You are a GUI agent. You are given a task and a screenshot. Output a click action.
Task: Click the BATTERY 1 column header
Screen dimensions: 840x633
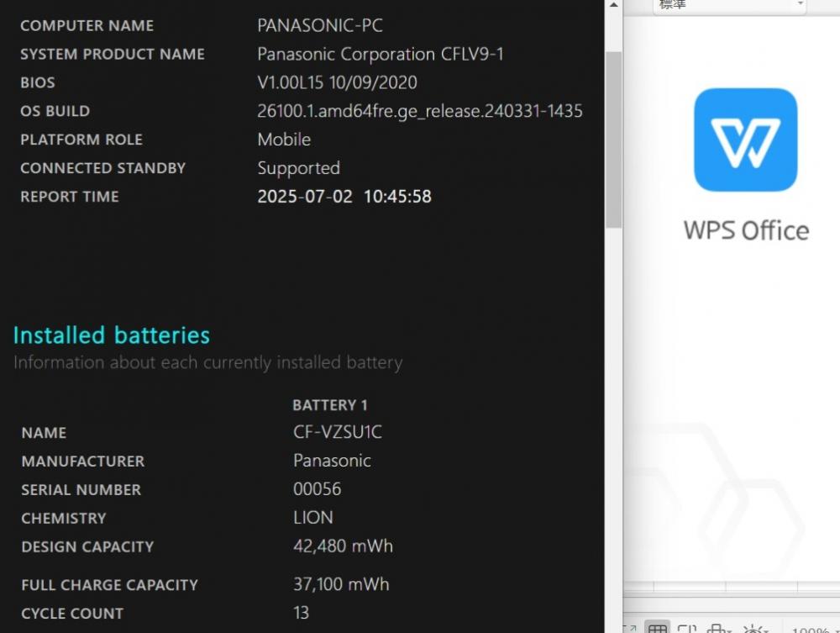pos(330,404)
